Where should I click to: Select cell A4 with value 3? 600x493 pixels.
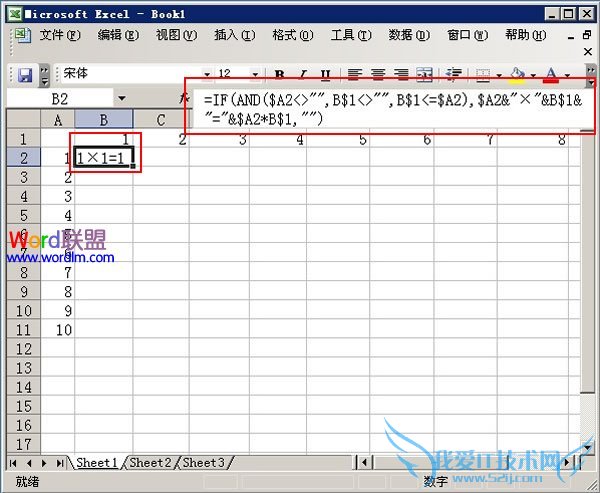tap(58, 196)
